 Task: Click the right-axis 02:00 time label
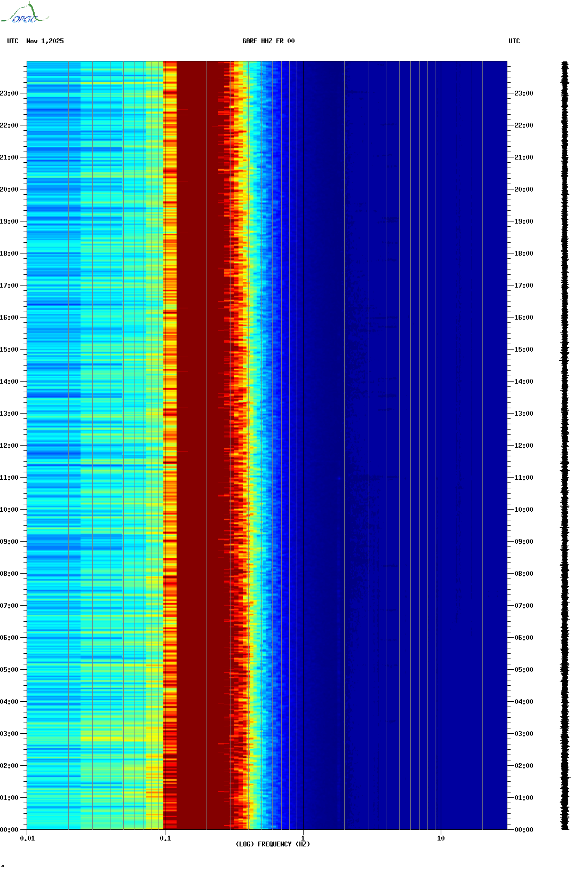524,766
